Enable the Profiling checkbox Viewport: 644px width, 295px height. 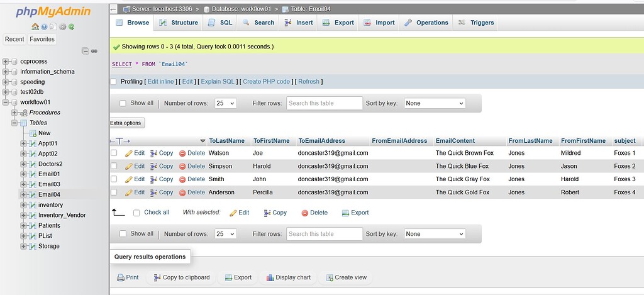tap(113, 82)
